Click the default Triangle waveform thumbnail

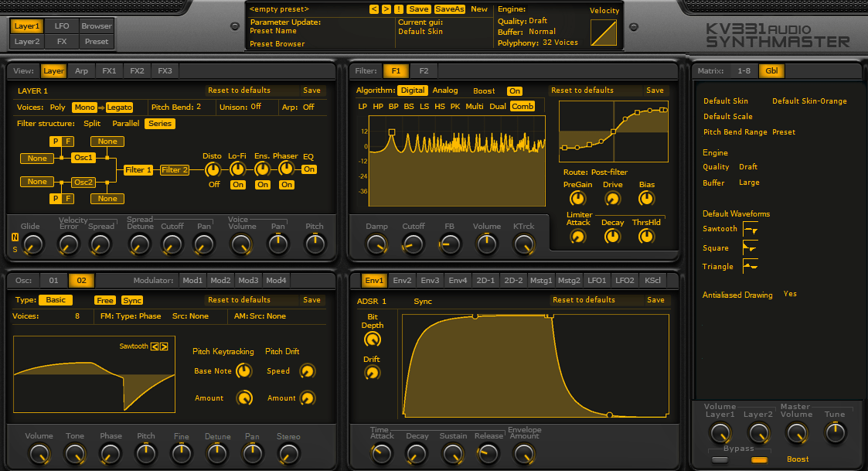(x=750, y=266)
